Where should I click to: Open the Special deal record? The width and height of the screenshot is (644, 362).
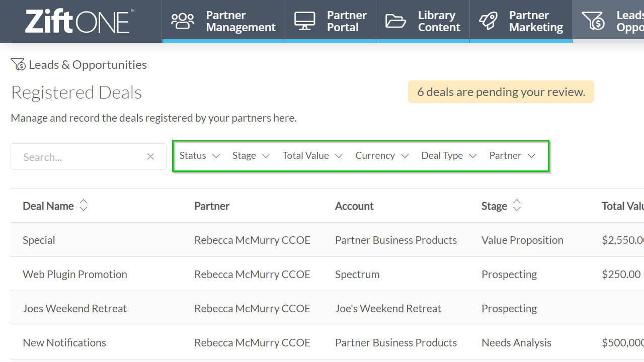click(x=39, y=240)
